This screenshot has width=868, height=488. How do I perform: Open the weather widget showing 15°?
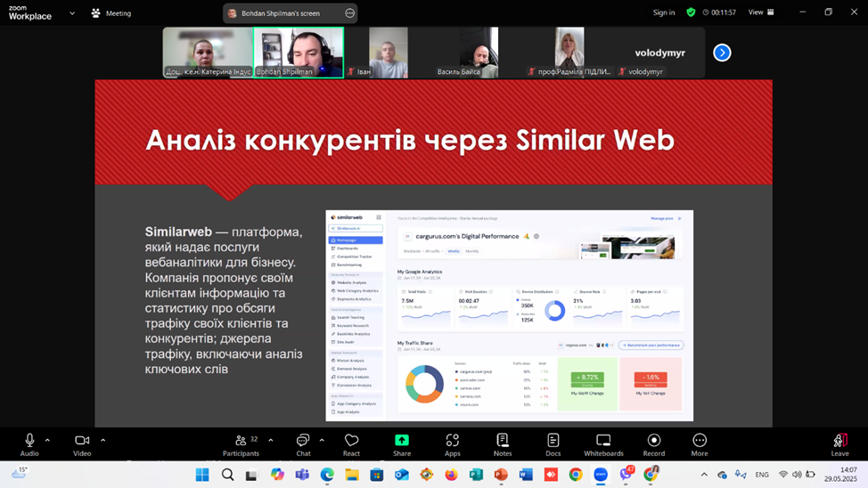pyautogui.click(x=20, y=473)
